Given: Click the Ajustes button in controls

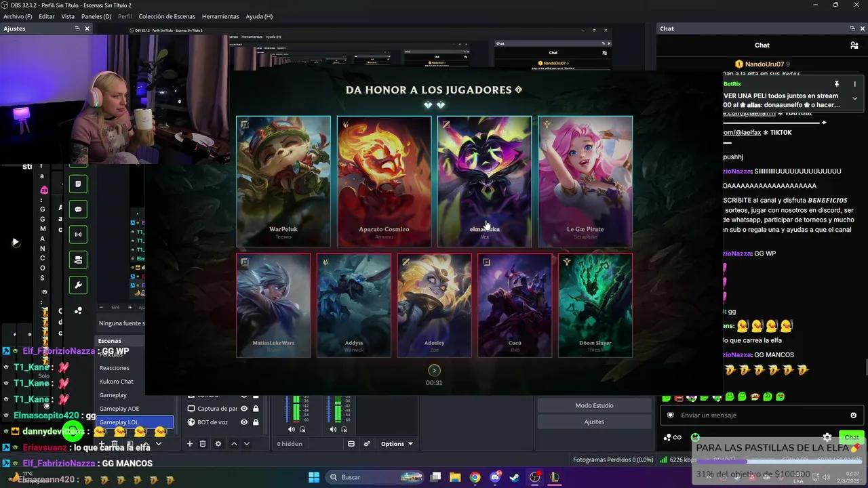Looking at the screenshot, I should [x=594, y=422].
